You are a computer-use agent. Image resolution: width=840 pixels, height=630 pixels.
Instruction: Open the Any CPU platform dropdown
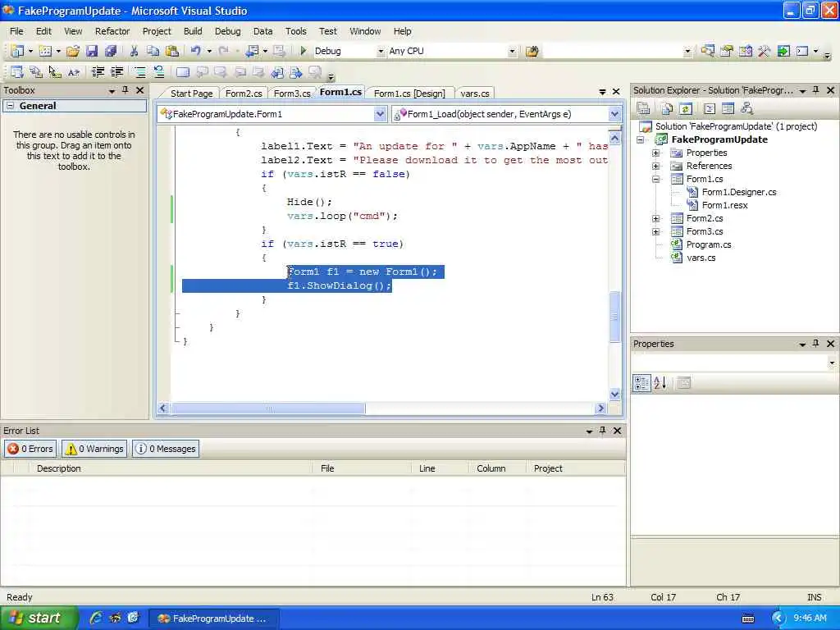tap(512, 51)
